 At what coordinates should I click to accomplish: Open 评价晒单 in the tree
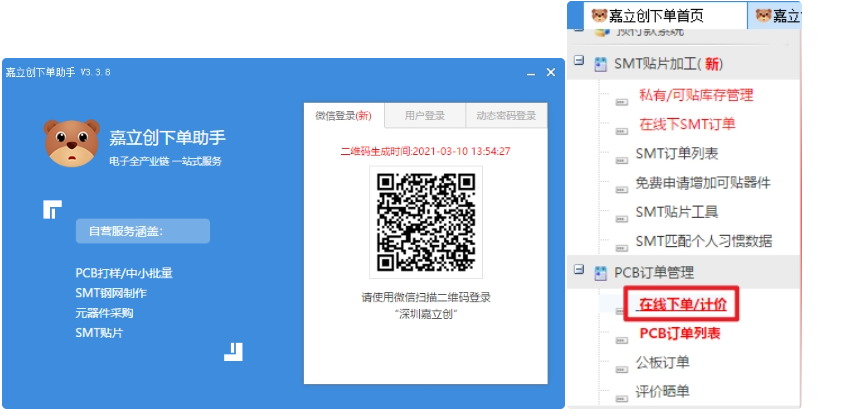point(662,392)
